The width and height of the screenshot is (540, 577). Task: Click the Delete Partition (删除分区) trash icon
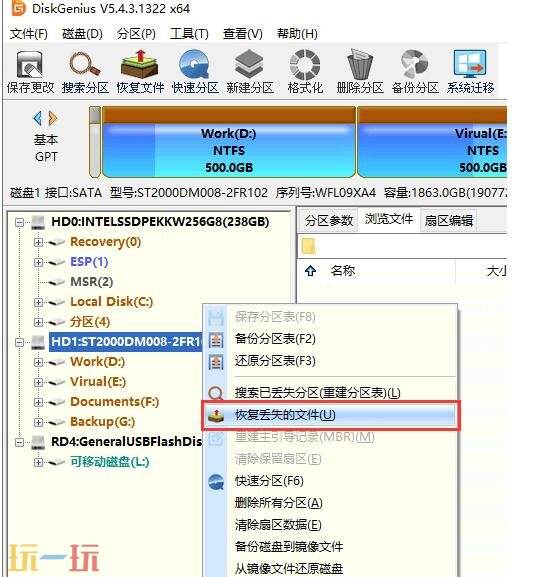pyautogui.click(x=360, y=64)
